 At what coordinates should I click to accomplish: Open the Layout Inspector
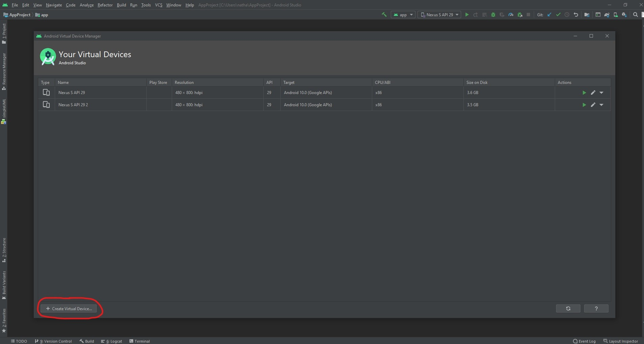coord(621,341)
